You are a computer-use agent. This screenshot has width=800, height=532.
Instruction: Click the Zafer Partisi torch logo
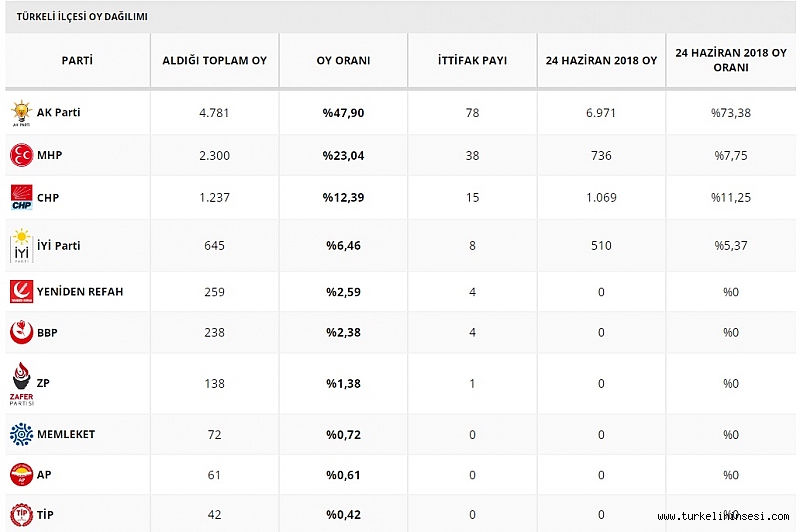(x=21, y=384)
